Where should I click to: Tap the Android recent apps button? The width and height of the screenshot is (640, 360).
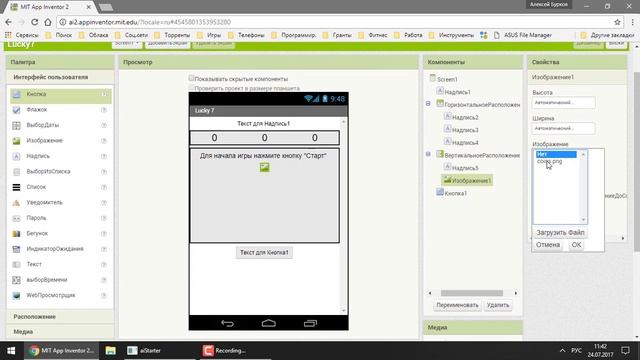pyautogui.click(x=310, y=323)
